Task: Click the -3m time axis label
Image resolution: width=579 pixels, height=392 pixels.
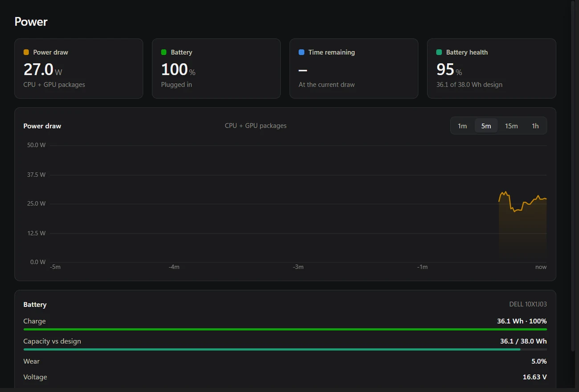Action: click(x=298, y=267)
